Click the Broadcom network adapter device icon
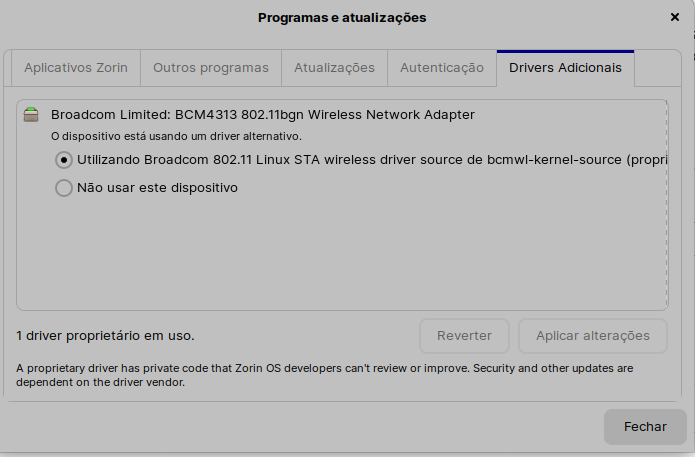The height and width of the screenshot is (457, 695). point(31,114)
